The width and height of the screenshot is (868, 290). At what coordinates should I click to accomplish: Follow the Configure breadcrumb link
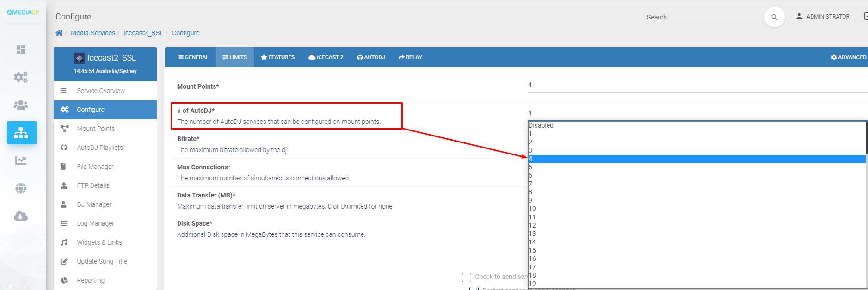[185, 33]
